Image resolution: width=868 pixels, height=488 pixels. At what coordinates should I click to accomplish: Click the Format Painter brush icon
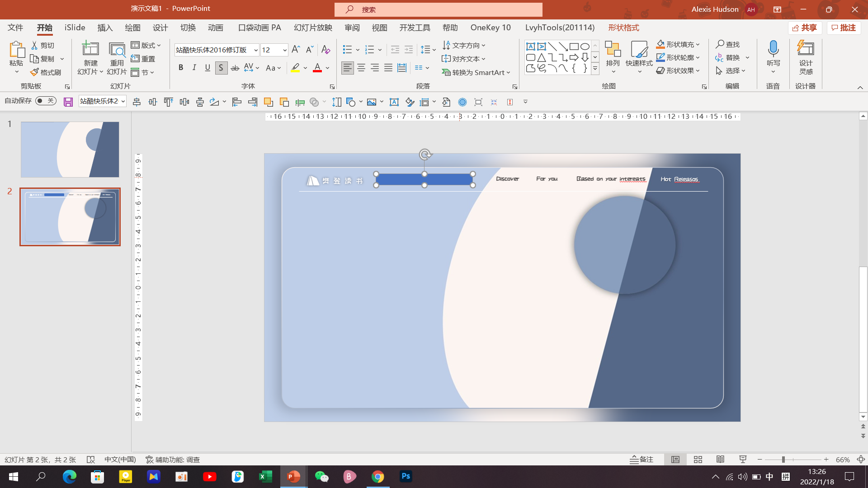tap(35, 72)
